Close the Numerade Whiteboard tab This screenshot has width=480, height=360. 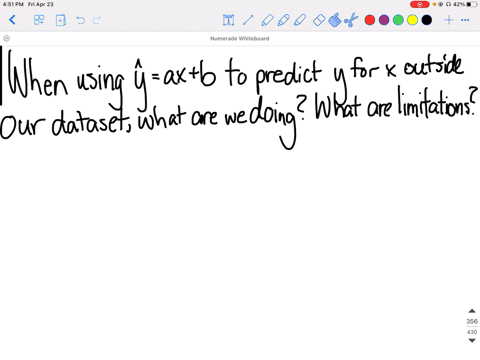click(x=6, y=38)
